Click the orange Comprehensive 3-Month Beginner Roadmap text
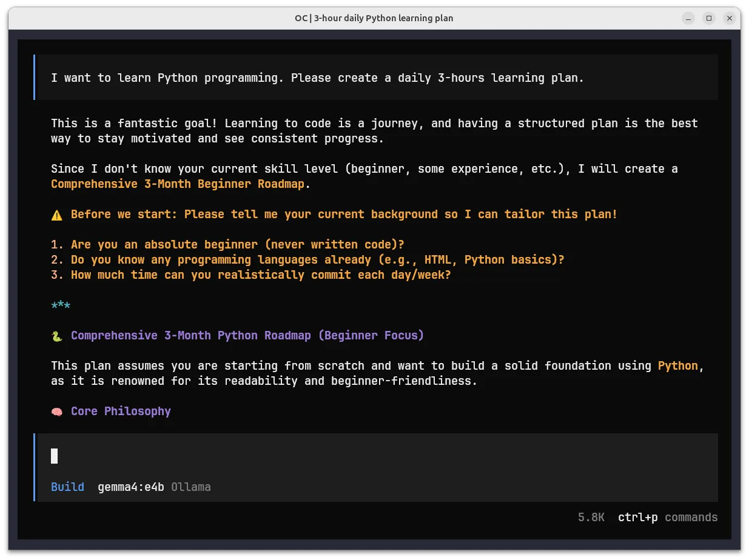 [177, 184]
